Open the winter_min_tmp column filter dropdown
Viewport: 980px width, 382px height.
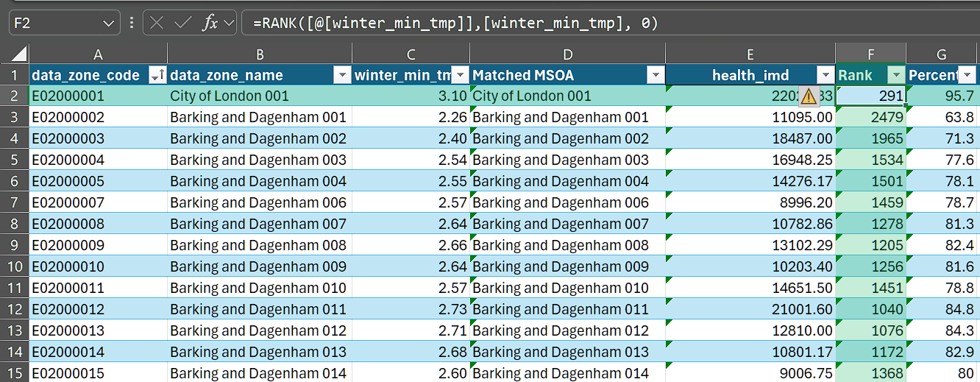click(460, 75)
